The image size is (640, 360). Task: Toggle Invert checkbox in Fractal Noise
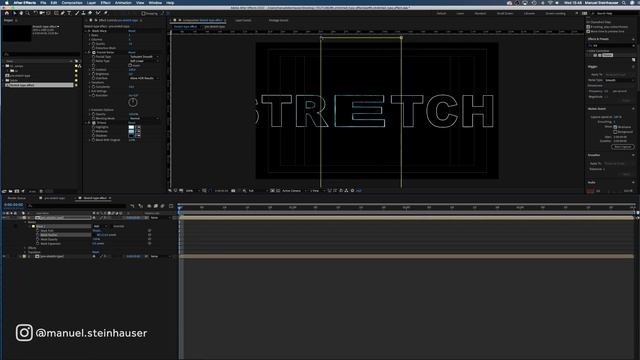130,65
